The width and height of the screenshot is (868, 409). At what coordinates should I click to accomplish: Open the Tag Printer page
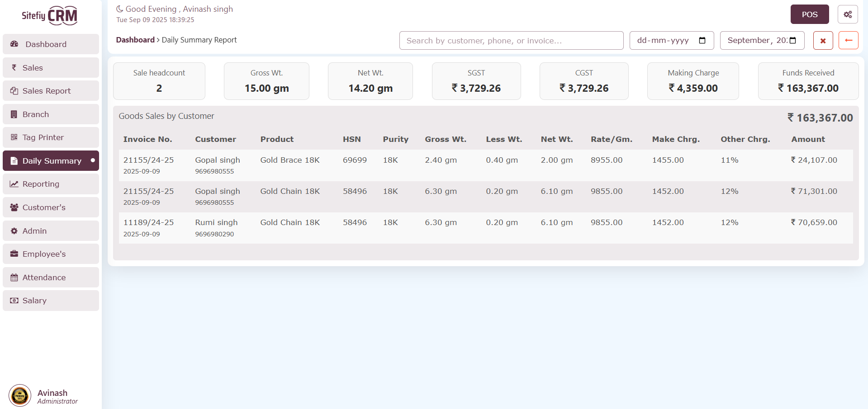(51, 137)
